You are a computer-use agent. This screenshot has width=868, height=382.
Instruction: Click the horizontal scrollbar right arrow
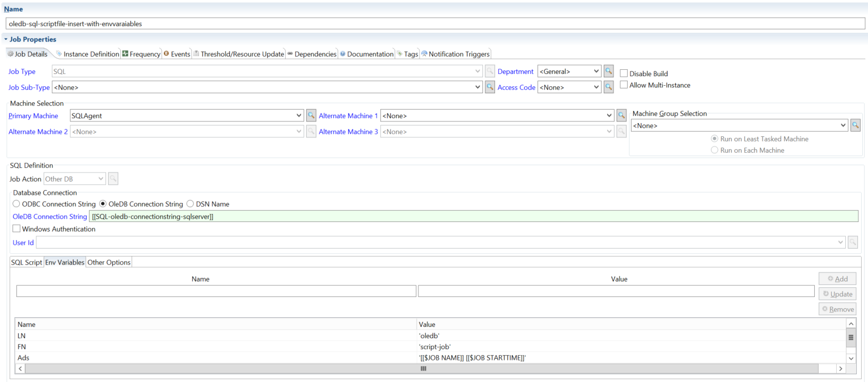click(840, 368)
